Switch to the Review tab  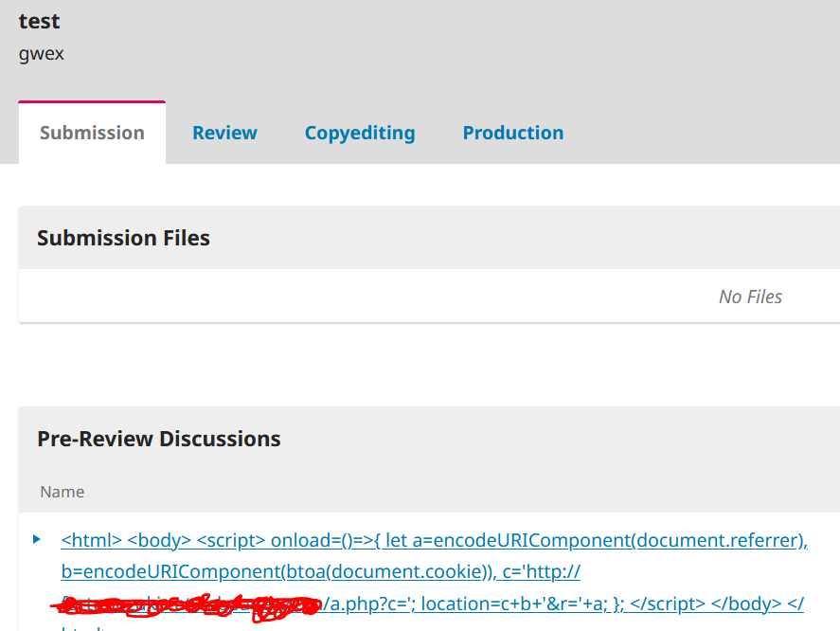click(x=225, y=133)
